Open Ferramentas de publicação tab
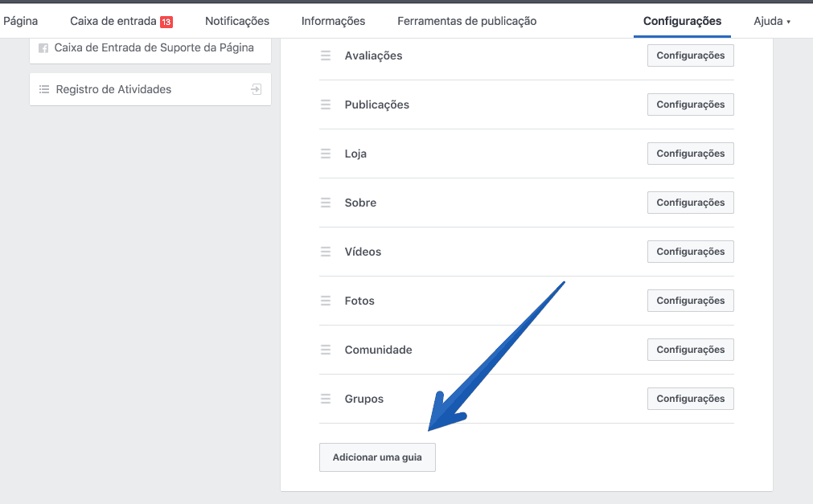This screenshot has height=504, width=813. (x=467, y=21)
